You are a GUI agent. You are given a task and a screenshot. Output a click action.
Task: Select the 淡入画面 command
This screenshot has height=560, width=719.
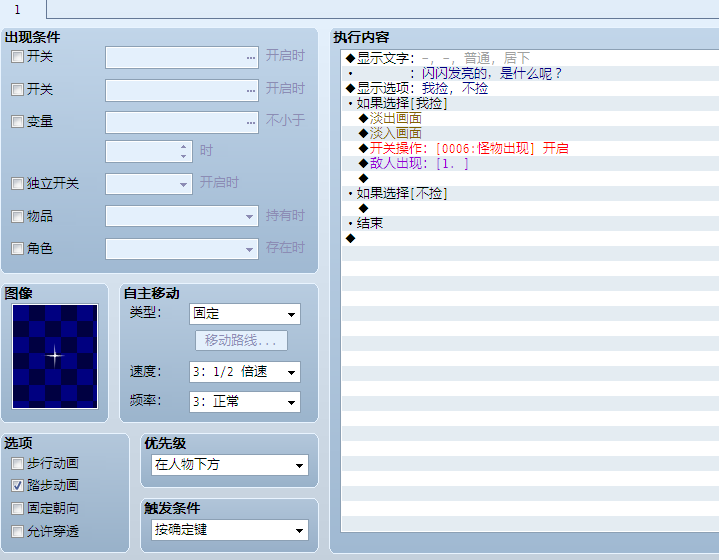click(531, 133)
